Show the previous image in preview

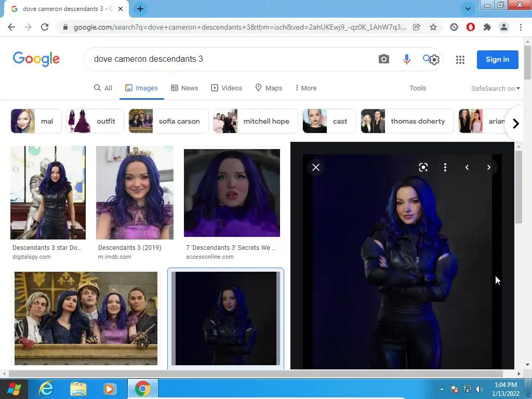click(x=467, y=167)
